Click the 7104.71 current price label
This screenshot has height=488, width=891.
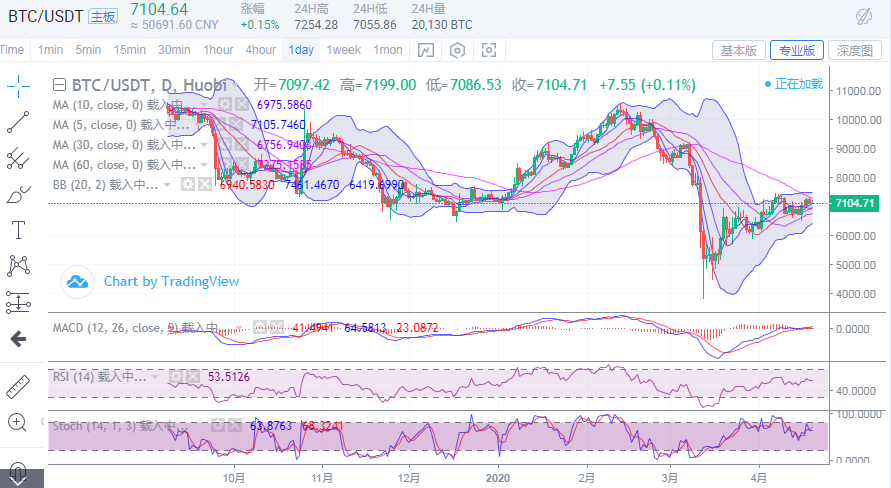click(x=854, y=203)
